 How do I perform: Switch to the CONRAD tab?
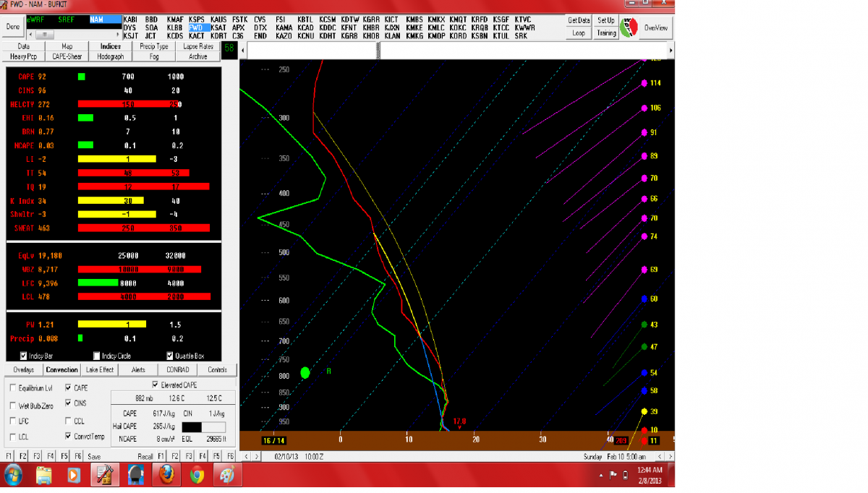[177, 369]
